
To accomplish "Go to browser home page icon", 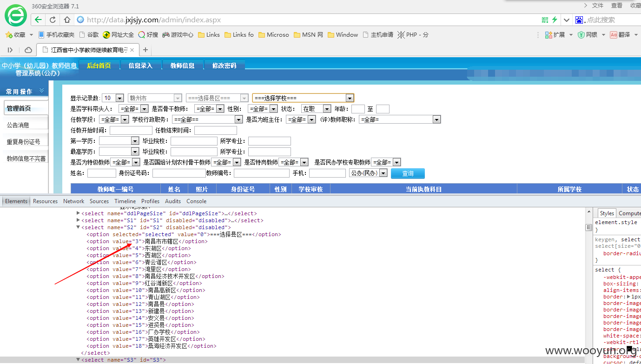I will [x=67, y=20].
